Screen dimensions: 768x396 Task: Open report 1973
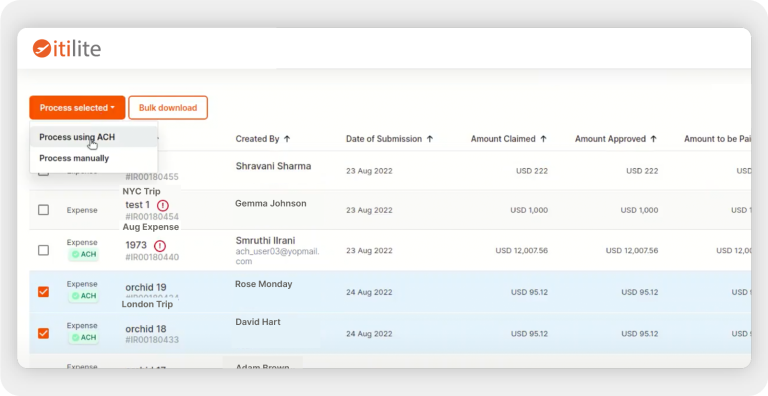[136, 245]
